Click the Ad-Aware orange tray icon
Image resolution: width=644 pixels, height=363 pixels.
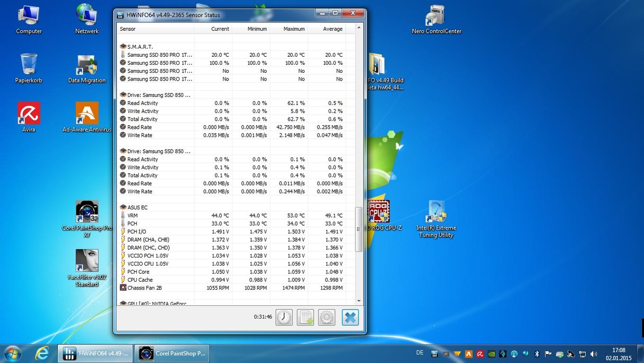coord(469,354)
